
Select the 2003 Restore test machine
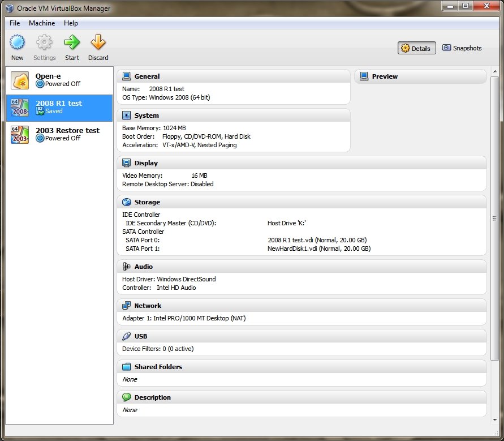coord(59,135)
